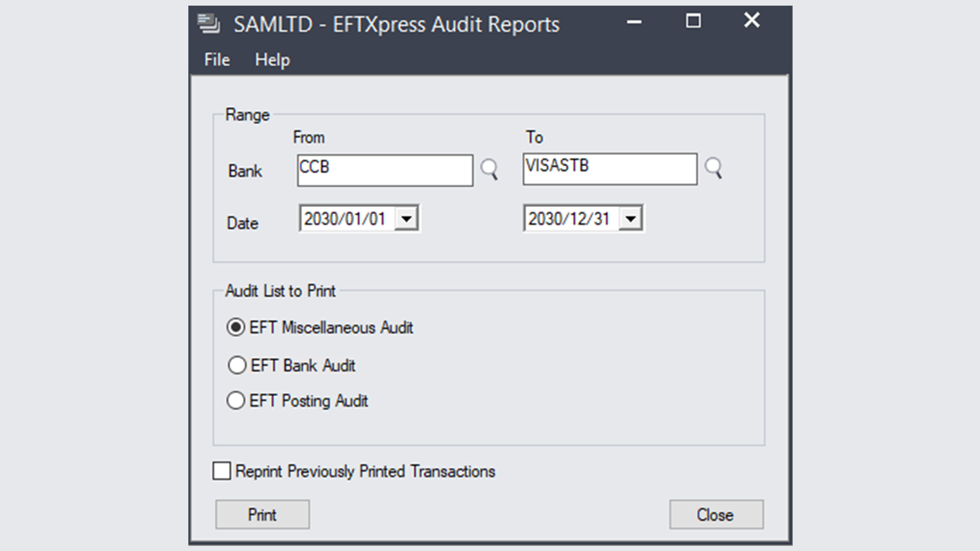
Task: Click the EFTXpress application icon in title bar
Action: point(209,23)
